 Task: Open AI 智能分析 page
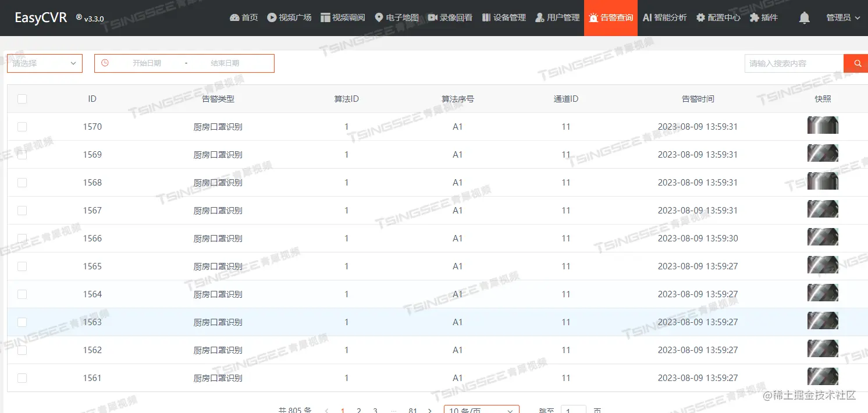(x=664, y=17)
